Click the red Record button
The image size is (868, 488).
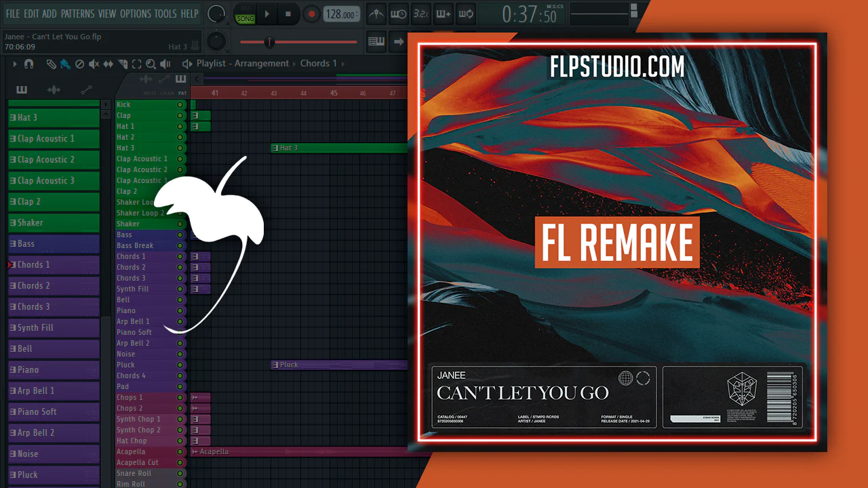pos(311,14)
